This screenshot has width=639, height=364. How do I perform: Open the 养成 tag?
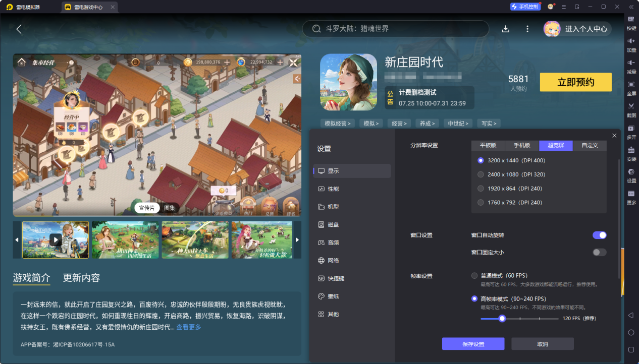427,123
